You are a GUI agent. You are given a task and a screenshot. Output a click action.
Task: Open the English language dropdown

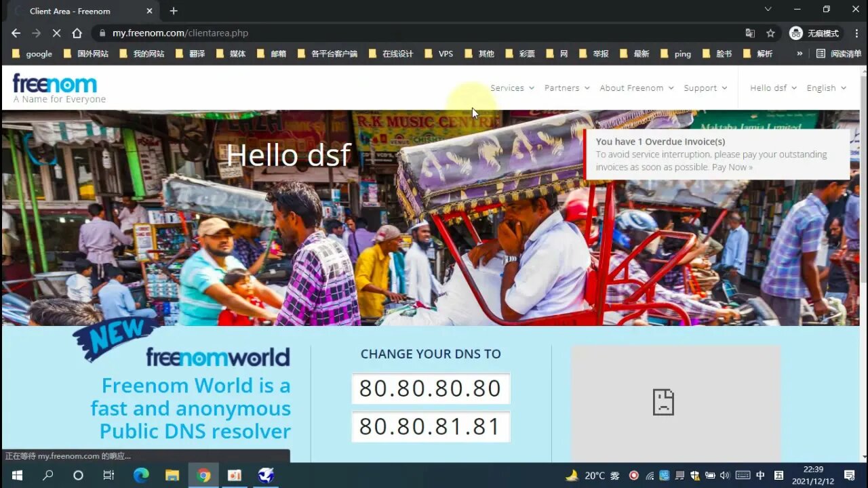(x=826, y=88)
